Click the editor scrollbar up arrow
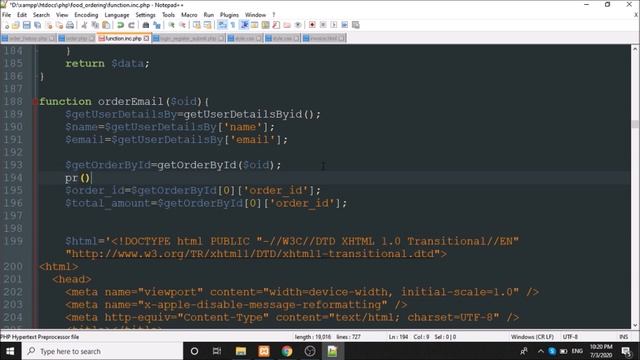The height and width of the screenshot is (360, 640). (x=635, y=49)
